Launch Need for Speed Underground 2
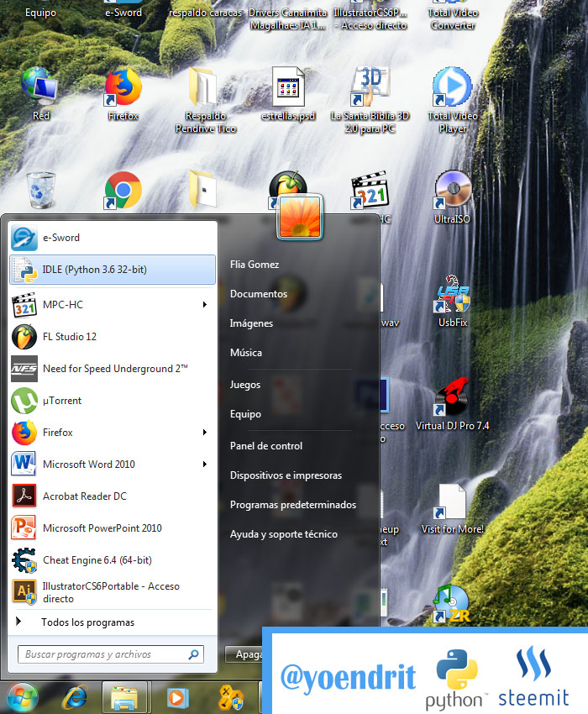 pos(112,369)
